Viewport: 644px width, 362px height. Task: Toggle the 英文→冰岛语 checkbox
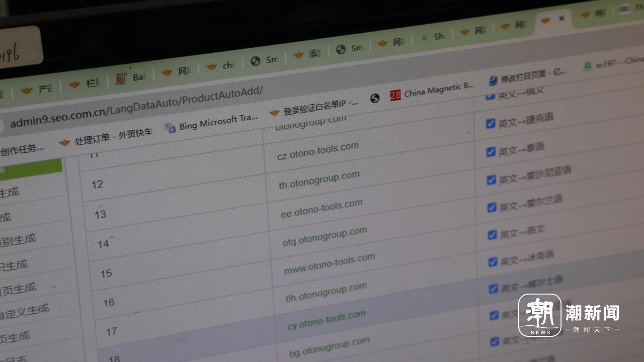493,262
